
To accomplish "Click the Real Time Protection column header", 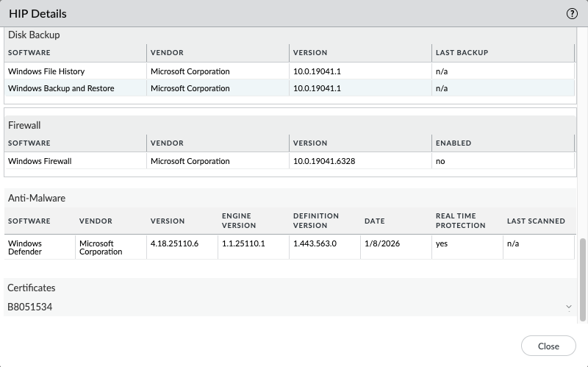I will (461, 221).
